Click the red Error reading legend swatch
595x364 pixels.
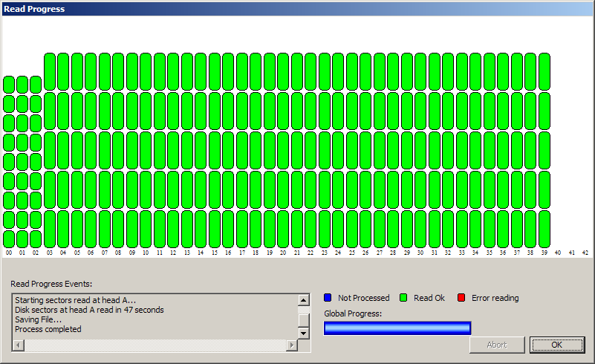461,298
